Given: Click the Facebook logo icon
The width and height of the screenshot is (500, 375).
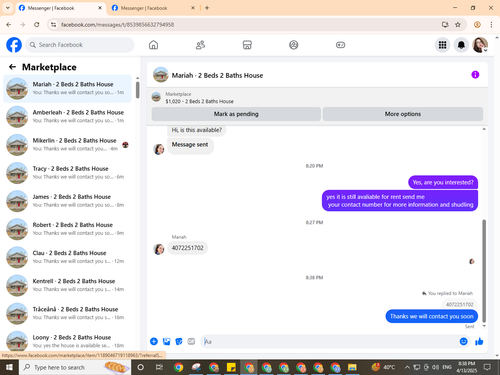Looking at the screenshot, I should (x=14, y=45).
